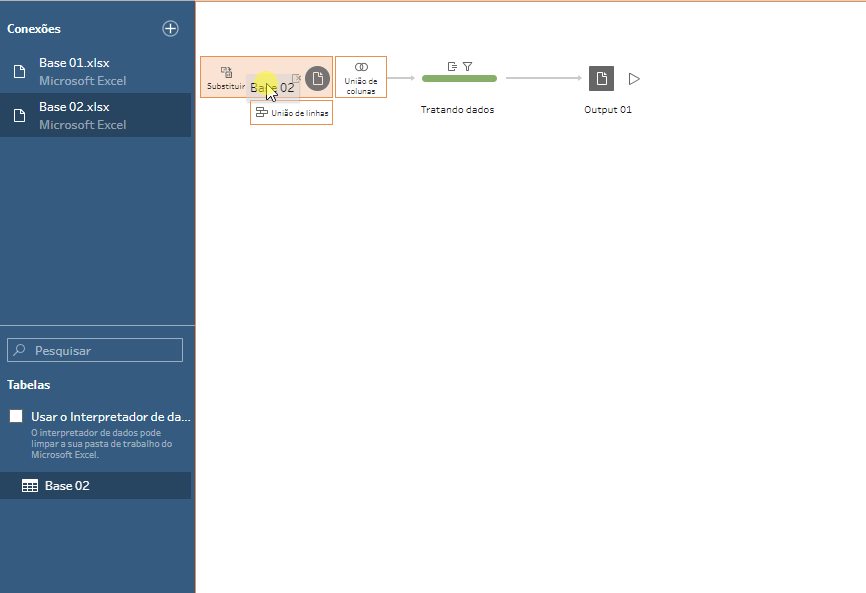Click the Output 01 step label
This screenshot has width=866, height=593.
tap(607, 110)
